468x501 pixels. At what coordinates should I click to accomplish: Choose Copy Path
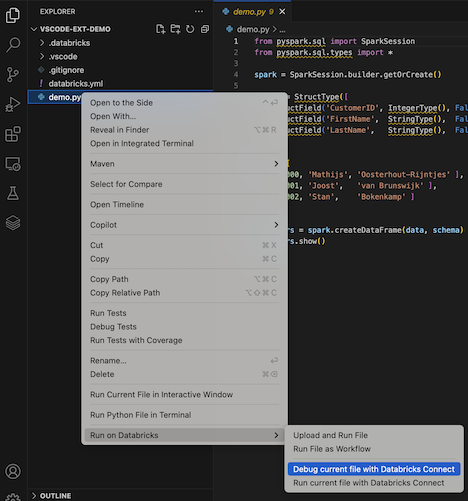coord(184,279)
